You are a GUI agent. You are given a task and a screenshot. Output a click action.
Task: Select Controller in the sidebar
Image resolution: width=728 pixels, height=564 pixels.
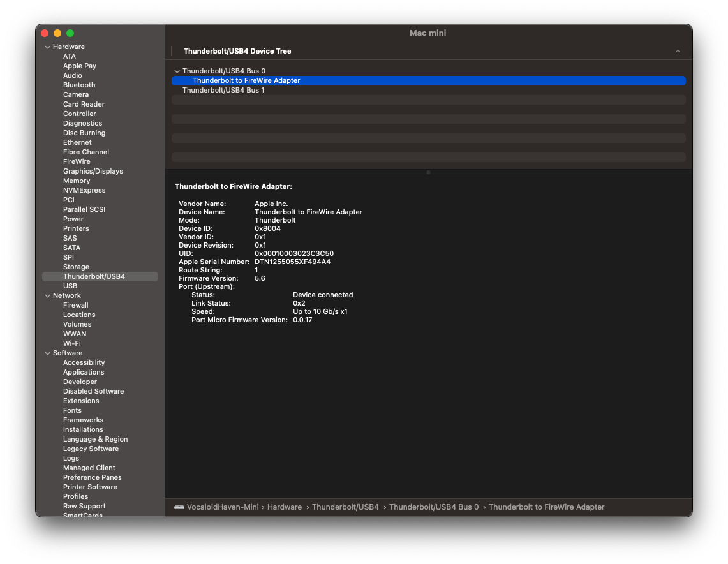[79, 114]
